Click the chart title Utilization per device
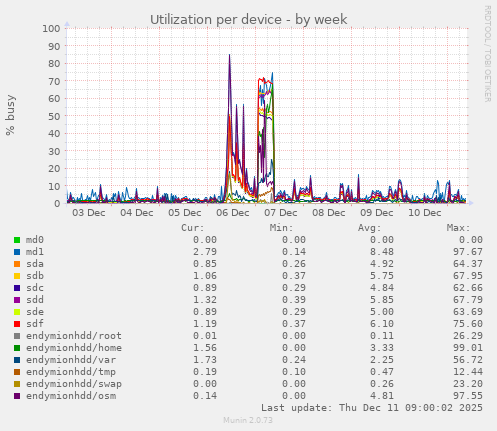The height and width of the screenshot is (431, 497). (x=248, y=20)
